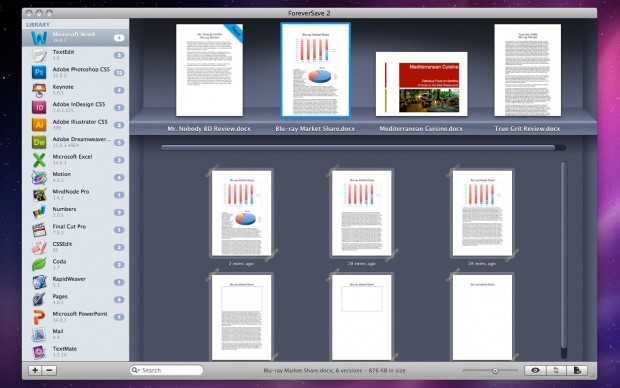The image size is (620, 388).
Task: Select the Final Cut Pro icon
Action: coord(39,229)
